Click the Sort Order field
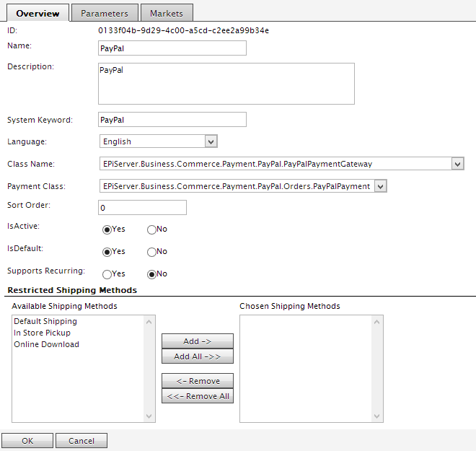This screenshot has width=476, height=451. (142, 208)
